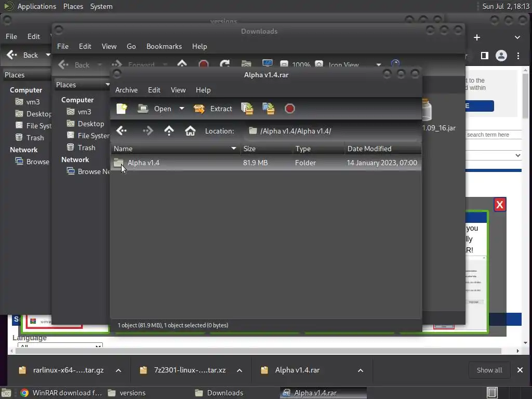Select Trash in versions window sidebar
This screenshot has width=532, height=399.
(x=30, y=137)
